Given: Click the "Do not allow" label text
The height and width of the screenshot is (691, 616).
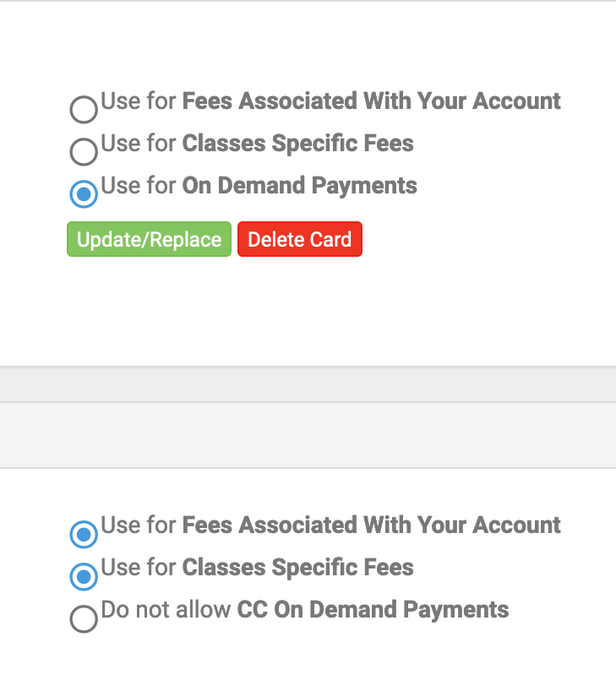Looking at the screenshot, I should [166, 610].
